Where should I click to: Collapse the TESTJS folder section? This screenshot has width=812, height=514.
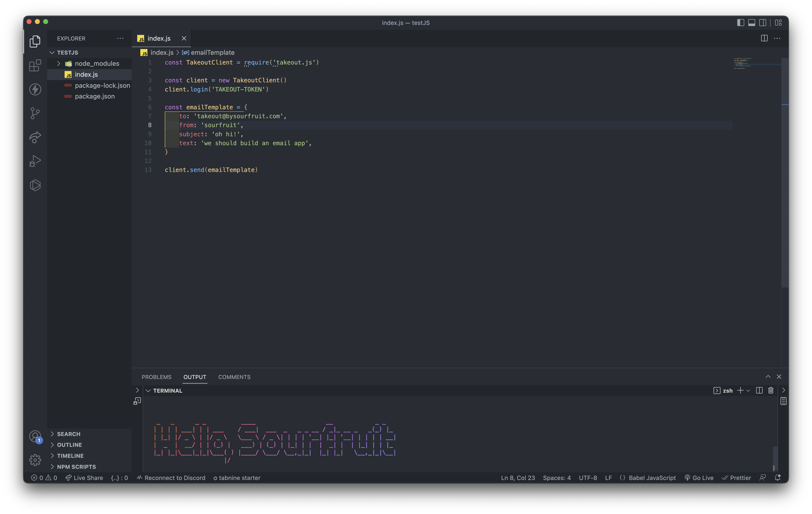89,52
